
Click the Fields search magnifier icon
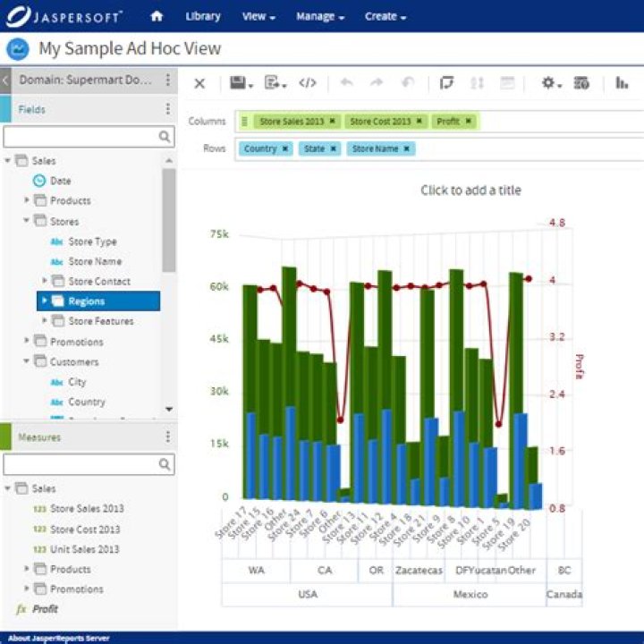coord(165,136)
